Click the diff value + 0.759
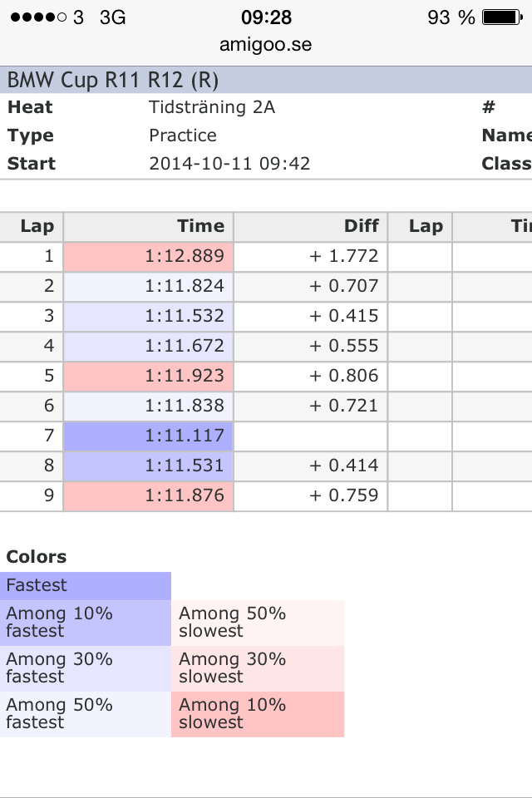532x798 pixels. [x=343, y=495]
